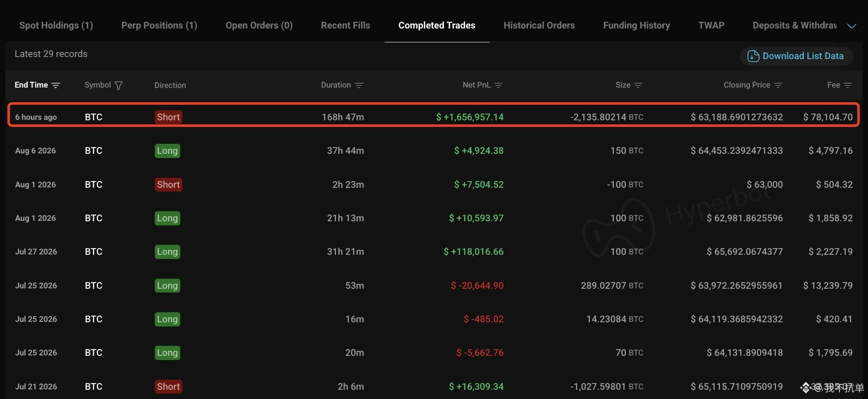
Task: Click the Short badge in the 6 hours ago row
Action: click(168, 117)
